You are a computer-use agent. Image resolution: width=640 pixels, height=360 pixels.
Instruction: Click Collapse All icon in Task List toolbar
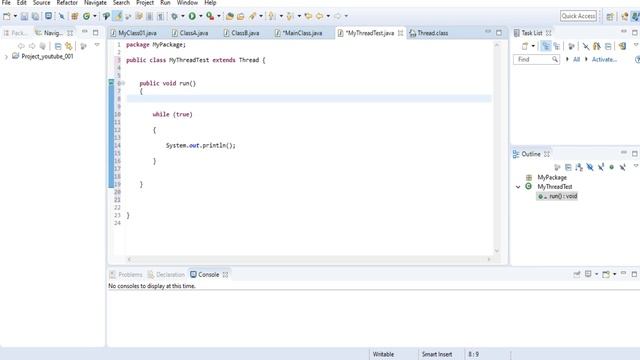tap(608, 46)
